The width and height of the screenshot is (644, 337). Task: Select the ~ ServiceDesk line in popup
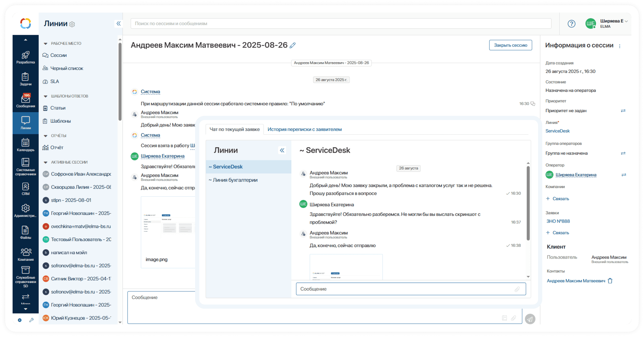point(248,167)
